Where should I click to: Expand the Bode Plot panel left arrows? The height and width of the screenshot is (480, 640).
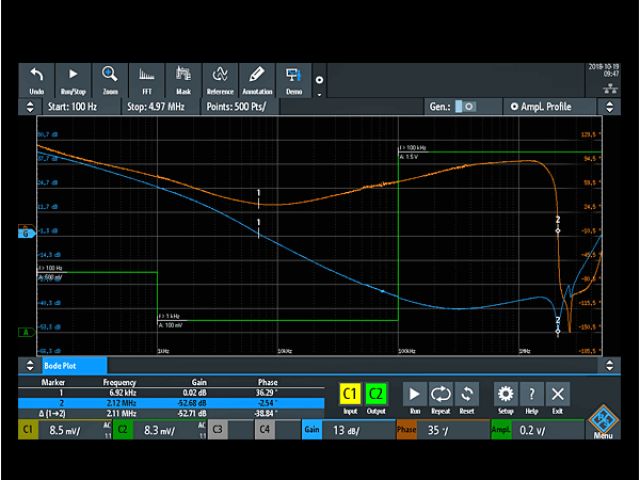28,366
